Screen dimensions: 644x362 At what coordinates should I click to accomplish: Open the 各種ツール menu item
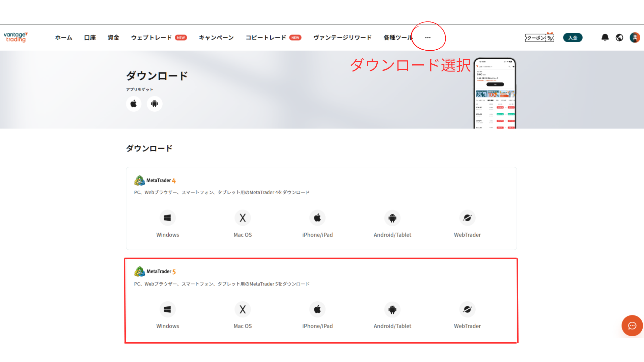398,38
